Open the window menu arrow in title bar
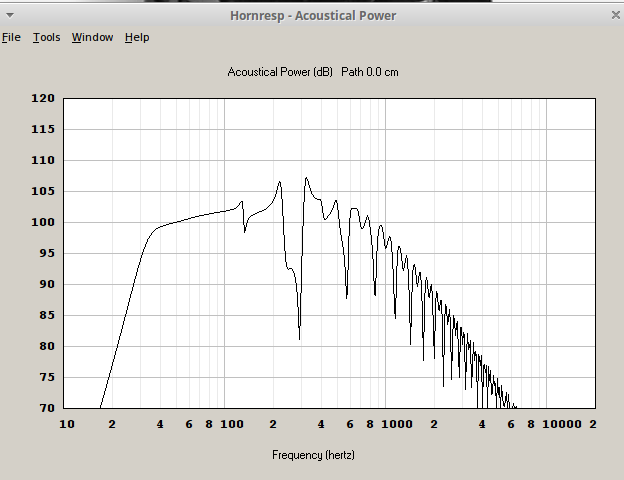 click(x=10, y=16)
